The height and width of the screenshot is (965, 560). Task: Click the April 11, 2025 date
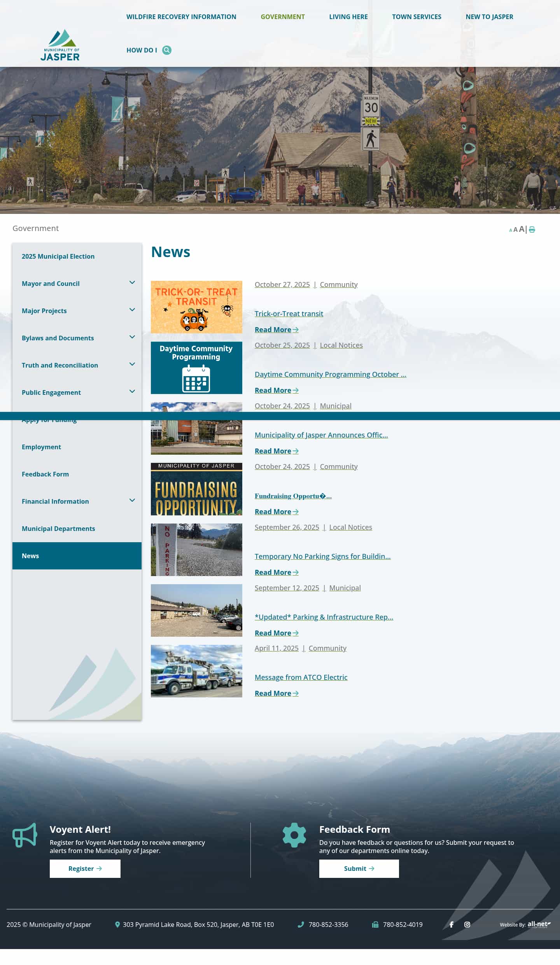coord(276,648)
